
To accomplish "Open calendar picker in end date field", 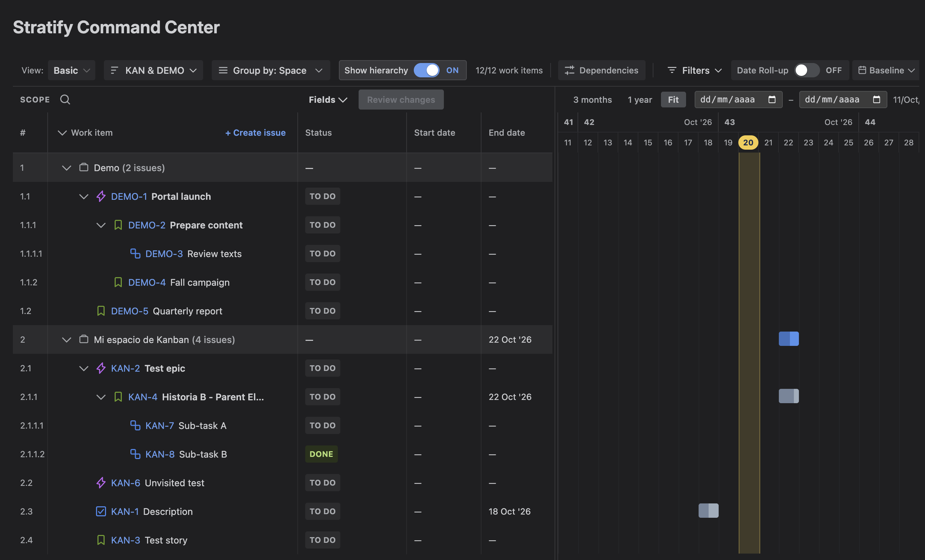I will pos(877,100).
